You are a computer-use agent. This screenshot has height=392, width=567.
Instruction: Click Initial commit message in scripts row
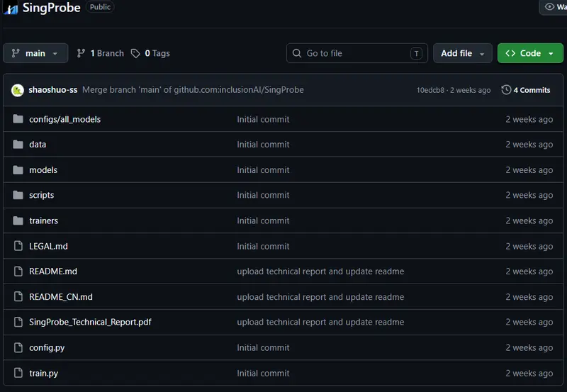(263, 195)
